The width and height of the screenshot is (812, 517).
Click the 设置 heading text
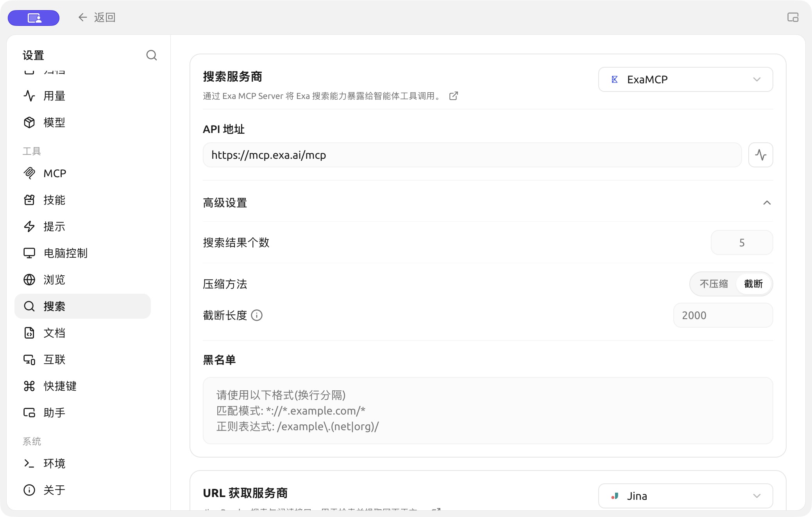coord(33,56)
